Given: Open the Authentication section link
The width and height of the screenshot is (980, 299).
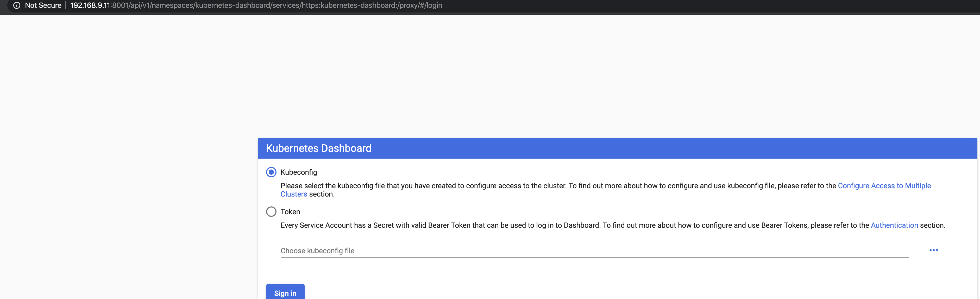Looking at the screenshot, I should click(894, 225).
